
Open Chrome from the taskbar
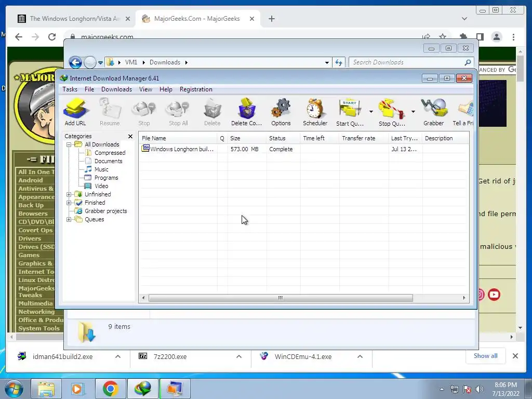(x=110, y=389)
